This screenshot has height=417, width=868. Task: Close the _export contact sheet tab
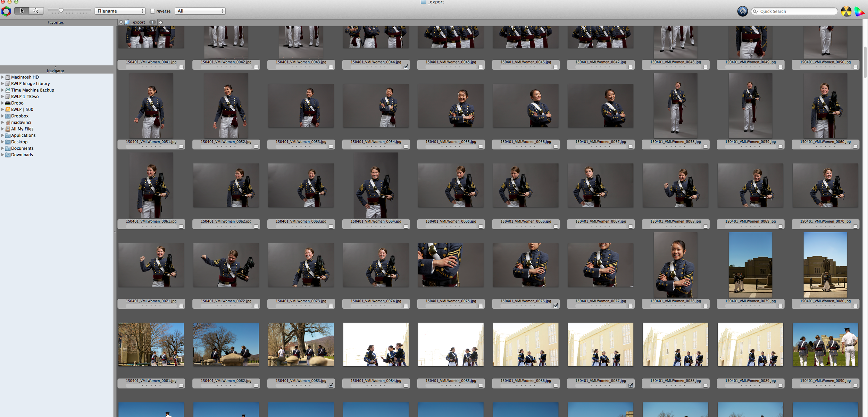point(121,22)
